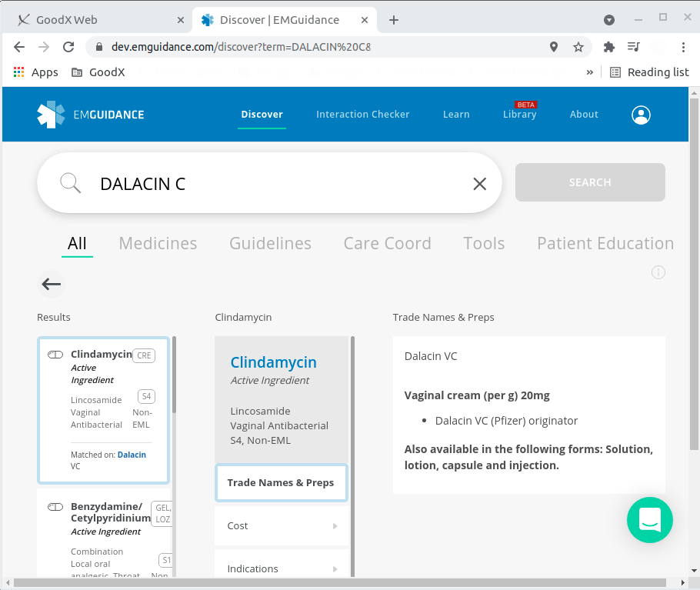Screen dimensions: 700x590
Task: Switch to the Medicines tab
Action: 158,244
